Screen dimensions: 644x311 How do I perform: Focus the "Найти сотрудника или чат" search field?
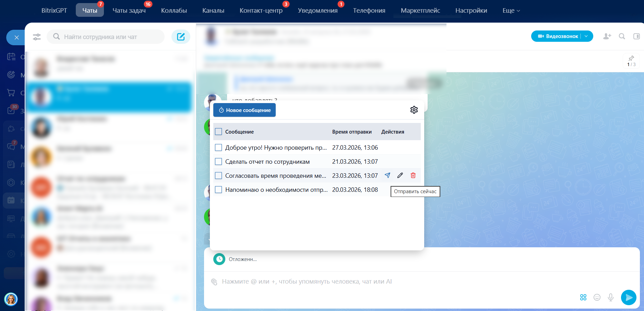click(106, 37)
